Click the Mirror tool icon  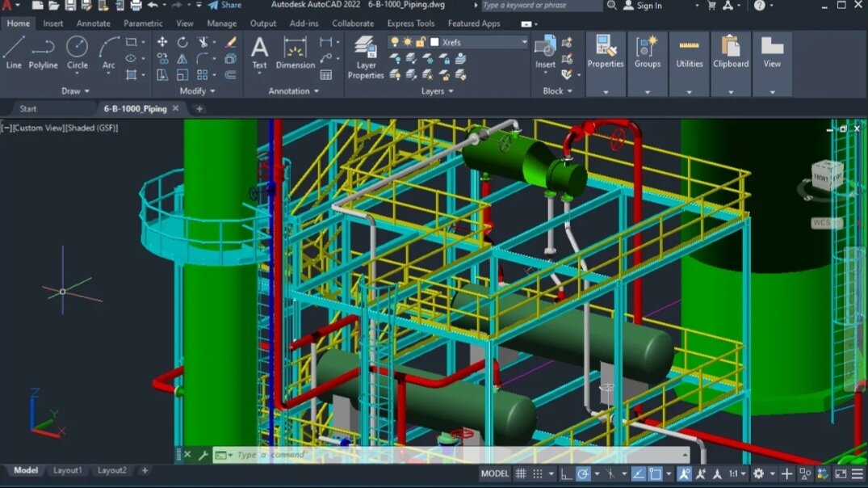(x=182, y=58)
